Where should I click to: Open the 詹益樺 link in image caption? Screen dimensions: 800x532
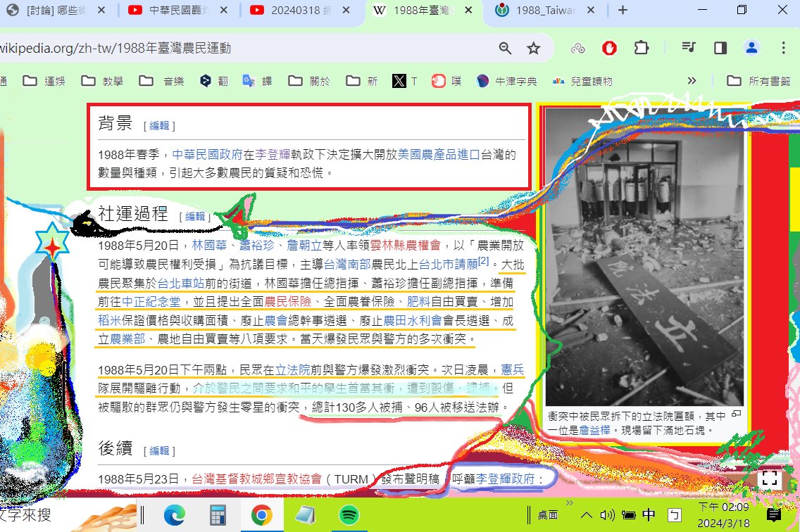[x=594, y=430]
